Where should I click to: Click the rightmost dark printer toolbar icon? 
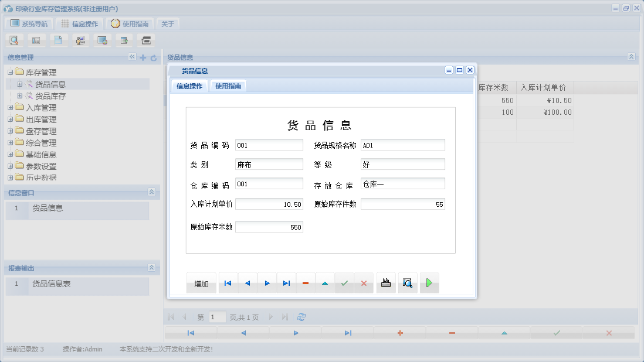coord(145,40)
